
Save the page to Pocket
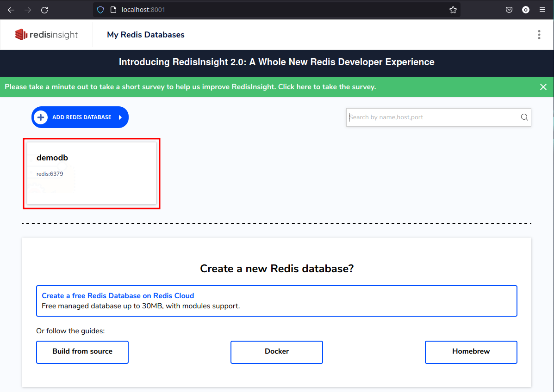509,10
